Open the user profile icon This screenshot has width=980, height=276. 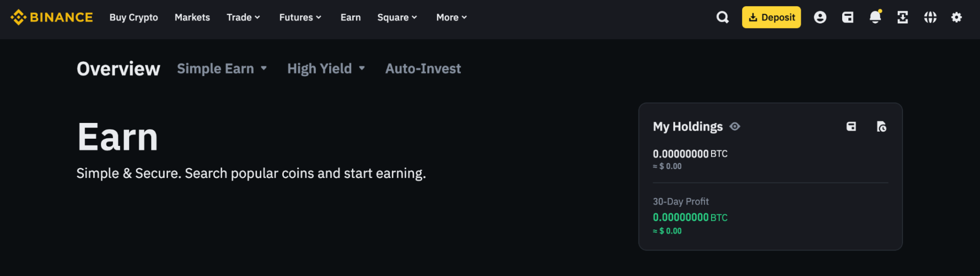[820, 17]
